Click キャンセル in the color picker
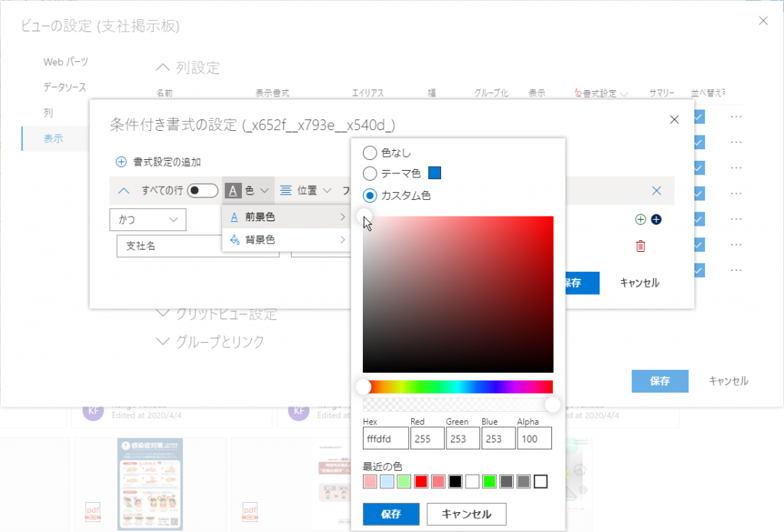Image resolution: width=784 pixels, height=532 pixels. (x=465, y=514)
